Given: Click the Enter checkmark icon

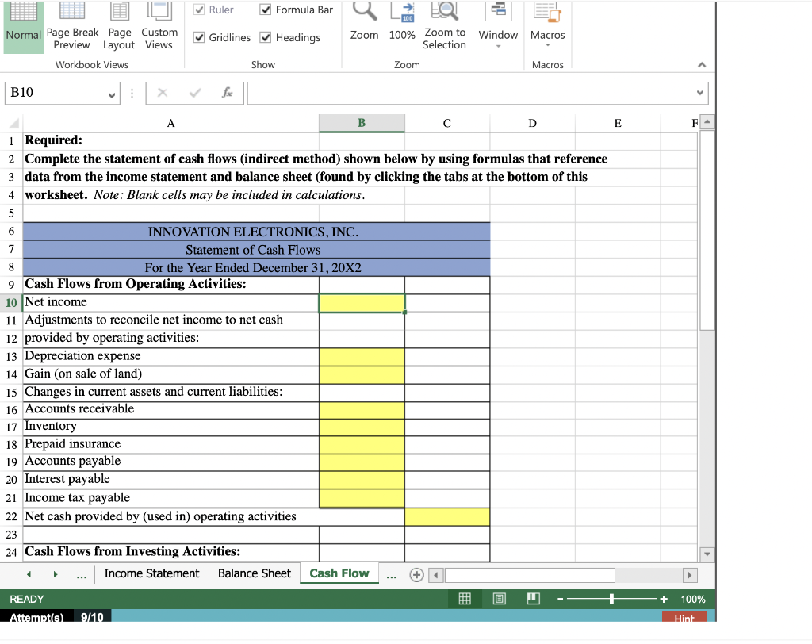Looking at the screenshot, I should coord(195,93).
